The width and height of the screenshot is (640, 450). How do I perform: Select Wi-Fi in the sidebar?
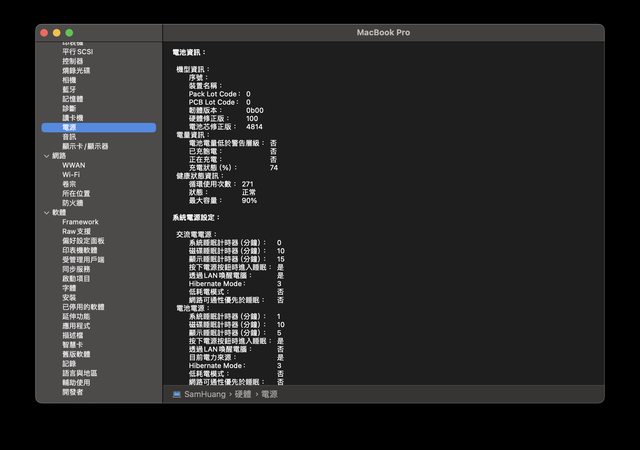[71, 175]
